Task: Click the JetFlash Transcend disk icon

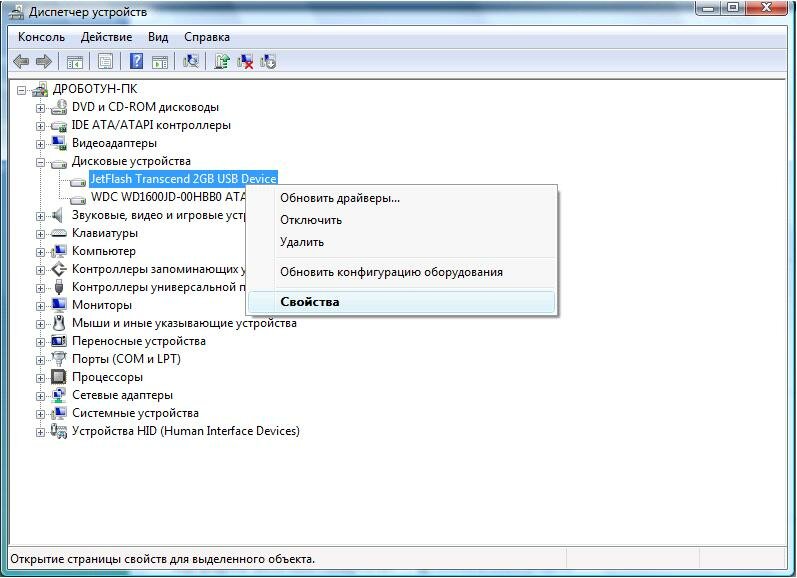Action: pos(78,180)
